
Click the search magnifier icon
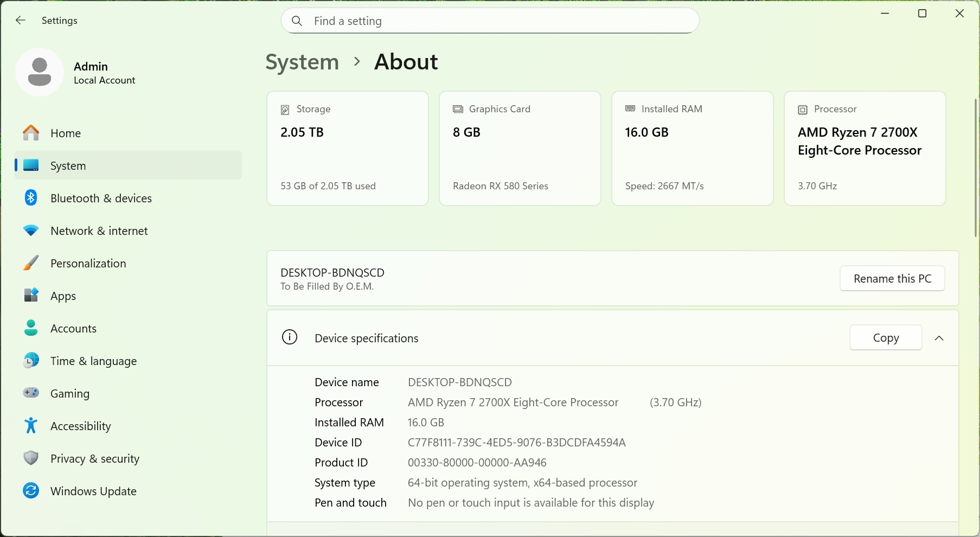point(297,21)
